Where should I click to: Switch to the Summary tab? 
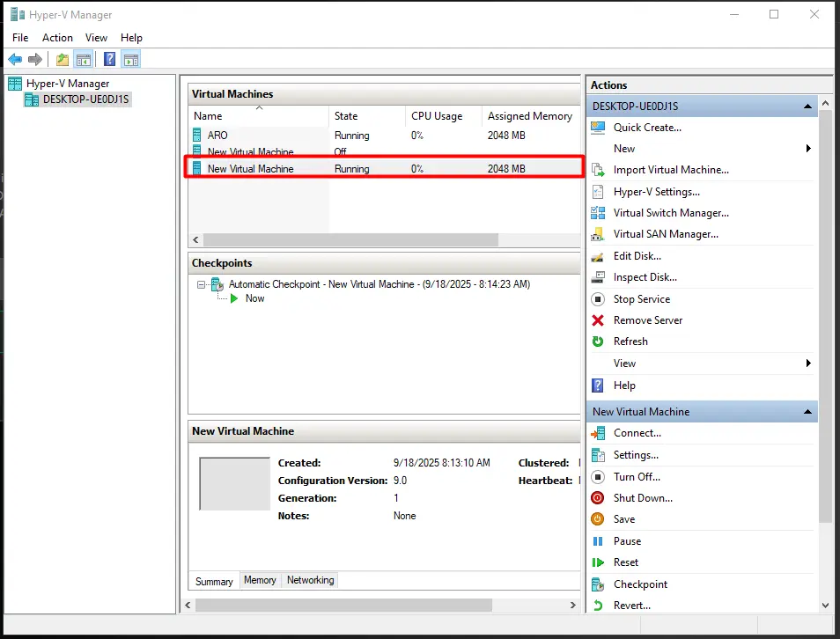214,581
